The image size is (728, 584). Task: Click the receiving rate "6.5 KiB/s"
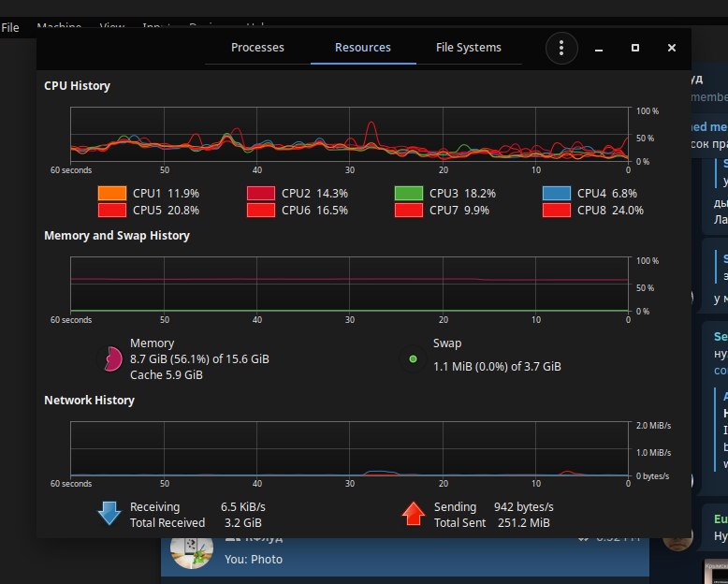tap(242, 507)
